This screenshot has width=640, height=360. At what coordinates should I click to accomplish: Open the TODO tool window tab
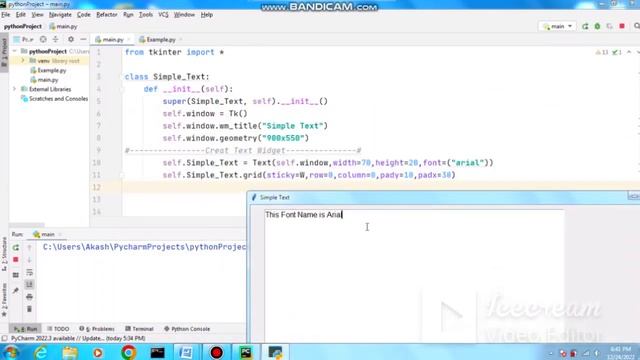click(58, 329)
